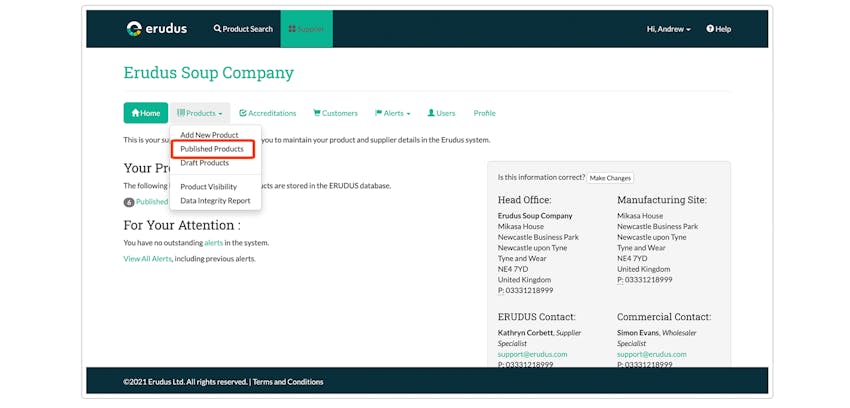Open the View All Alerts link
This screenshot has height=408, width=850.
coord(147,259)
